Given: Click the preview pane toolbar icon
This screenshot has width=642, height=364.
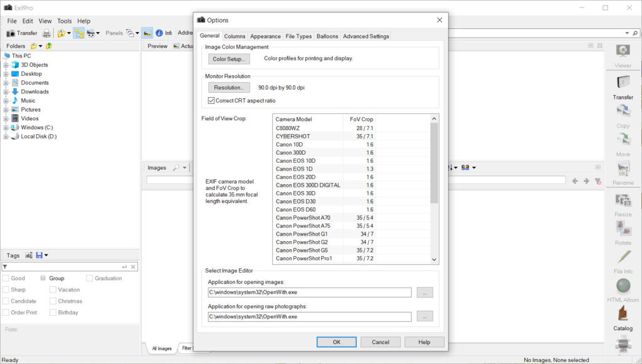Looking at the screenshot, I should click(147, 33).
